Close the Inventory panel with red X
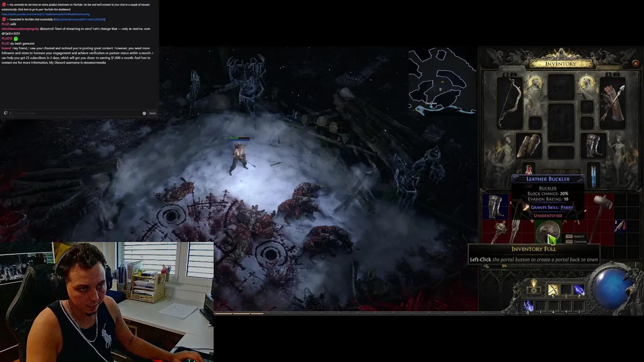This screenshot has height=362, width=644. coord(635,63)
